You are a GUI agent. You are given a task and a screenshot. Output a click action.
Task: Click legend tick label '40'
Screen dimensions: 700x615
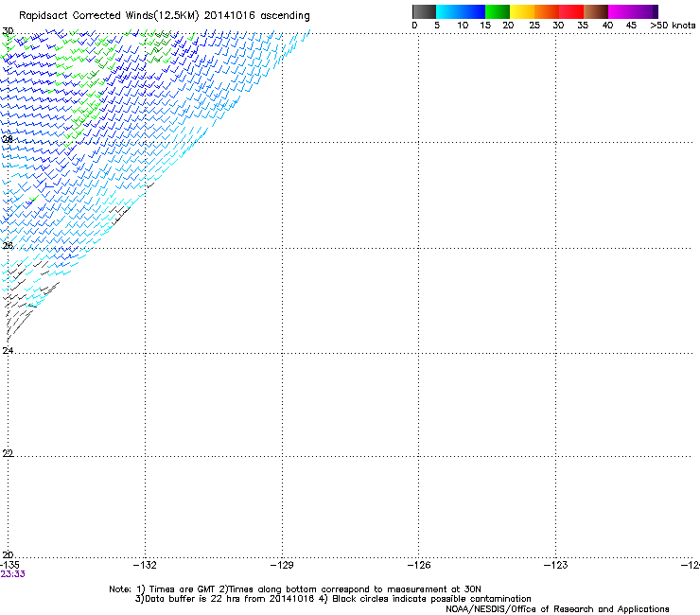pyautogui.click(x=607, y=26)
